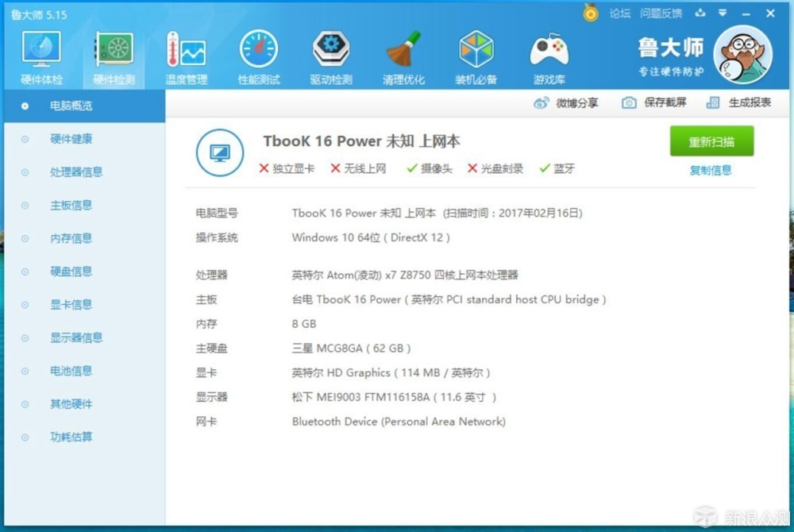Image resolution: width=794 pixels, height=532 pixels.
Task: Start 清理优化 cleanup optimization
Action: 403,49
